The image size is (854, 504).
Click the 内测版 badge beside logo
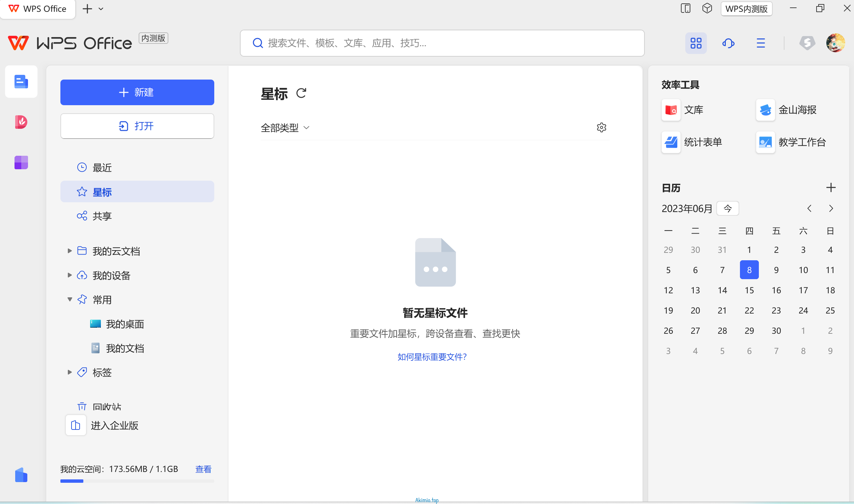click(153, 38)
